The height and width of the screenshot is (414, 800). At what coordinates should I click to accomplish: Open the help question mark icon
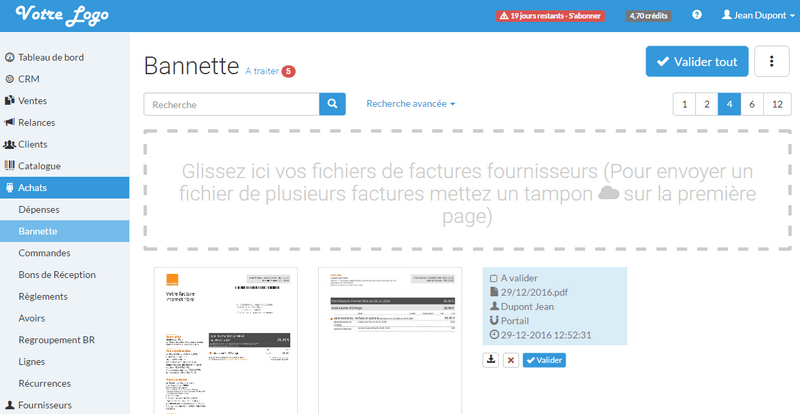pos(696,16)
